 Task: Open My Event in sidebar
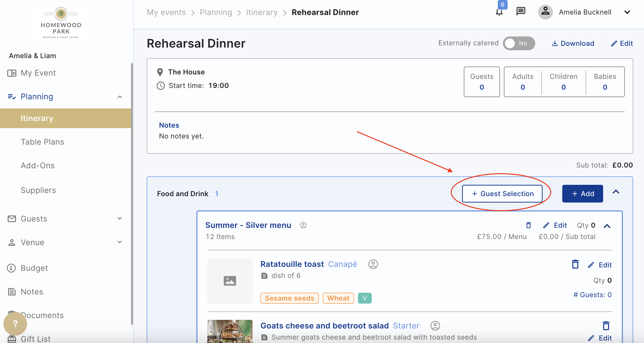38,73
